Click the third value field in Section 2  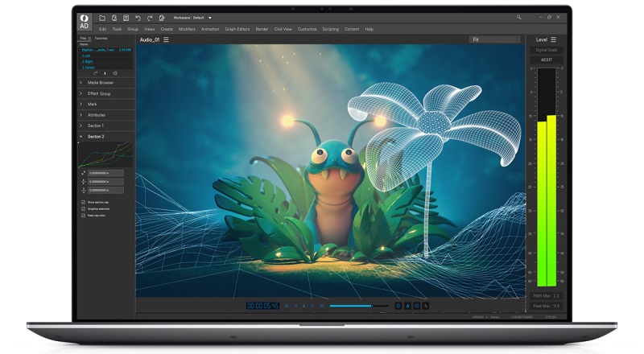[x=105, y=191]
